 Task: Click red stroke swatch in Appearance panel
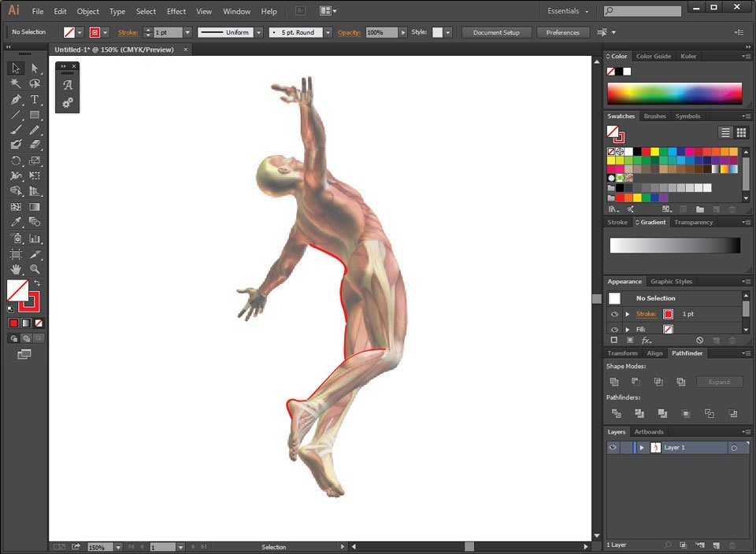tap(668, 314)
